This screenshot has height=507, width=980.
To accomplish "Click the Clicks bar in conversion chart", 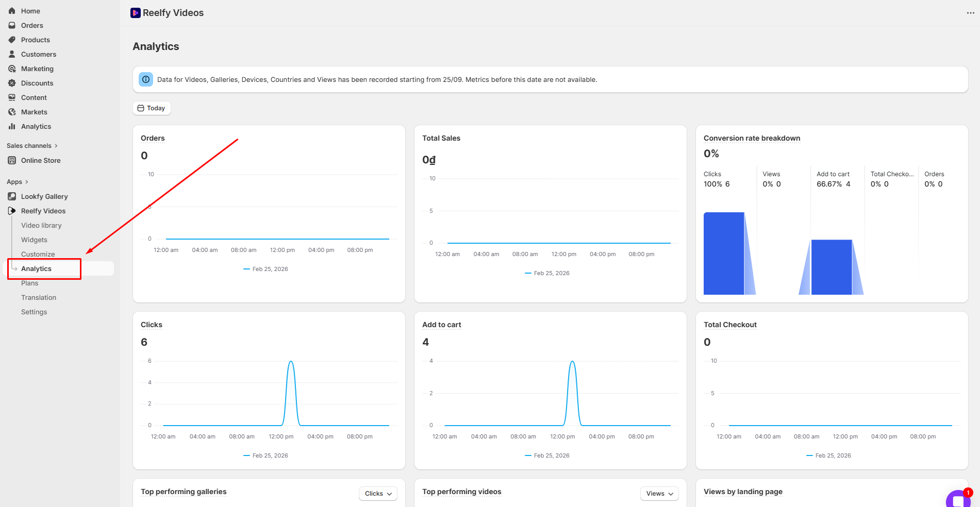I will (x=723, y=253).
